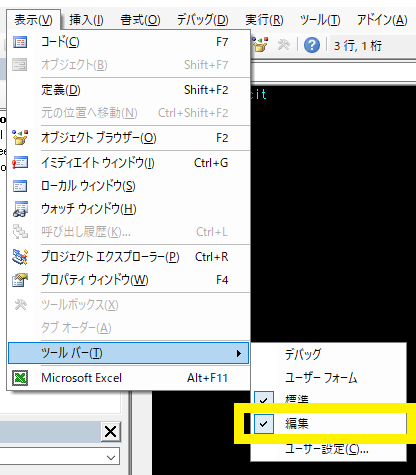
Task: Enable the デバッグ toolbar
Action: [x=329, y=354]
